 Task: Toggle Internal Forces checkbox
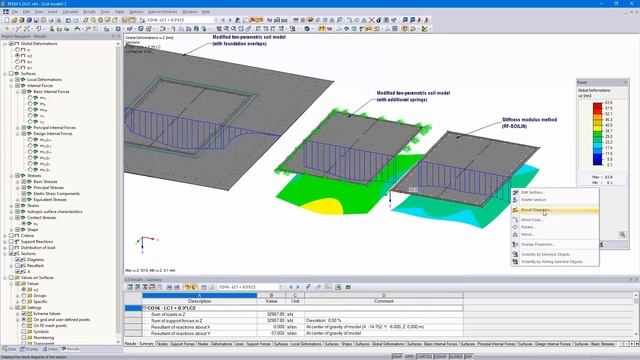(18, 86)
